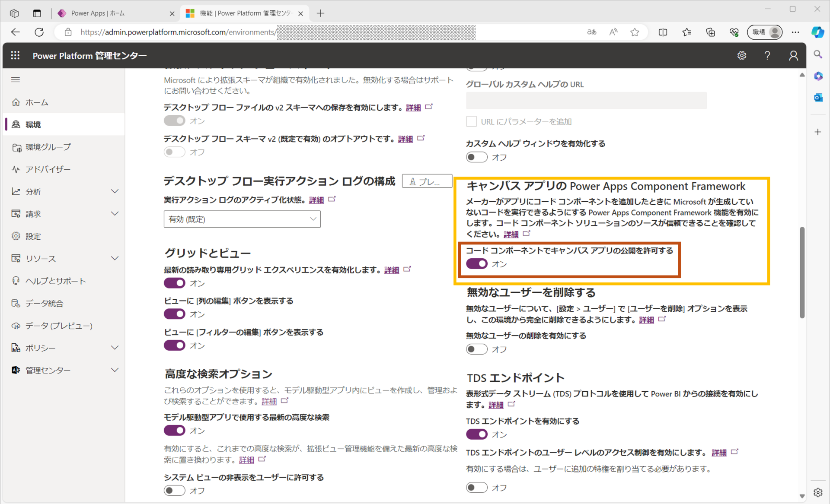Image resolution: width=830 pixels, height=504 pixels.
Task: Open the settings gear in header
Action: point(742,56)
